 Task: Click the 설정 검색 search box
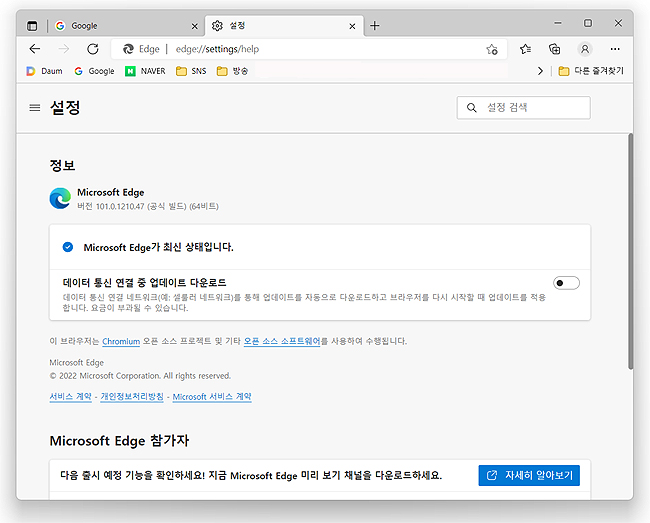click(524, 108)
